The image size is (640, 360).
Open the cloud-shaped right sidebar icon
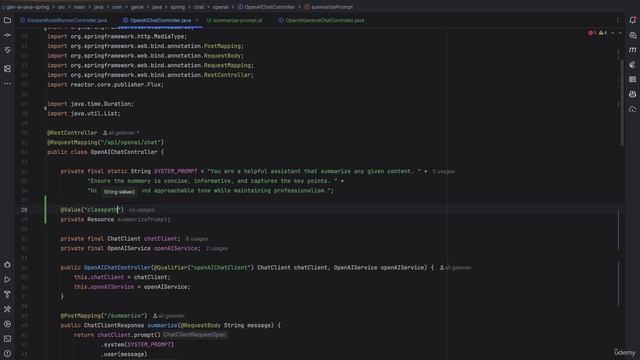pyautogui.click(x=633, y=109)
